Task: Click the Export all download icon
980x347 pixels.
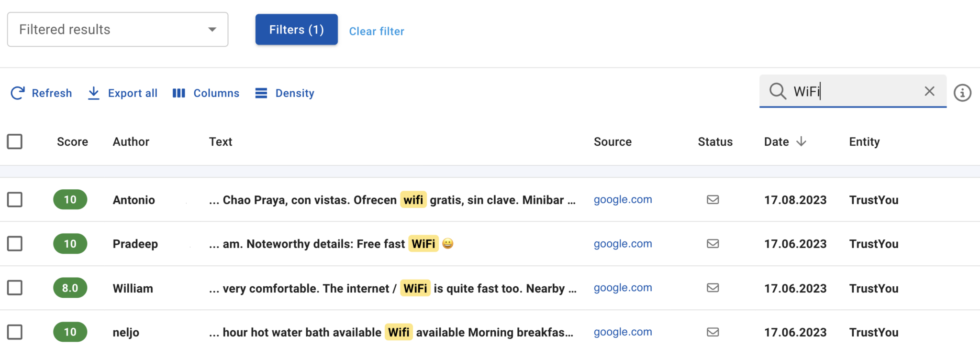Action: point(94,93)
